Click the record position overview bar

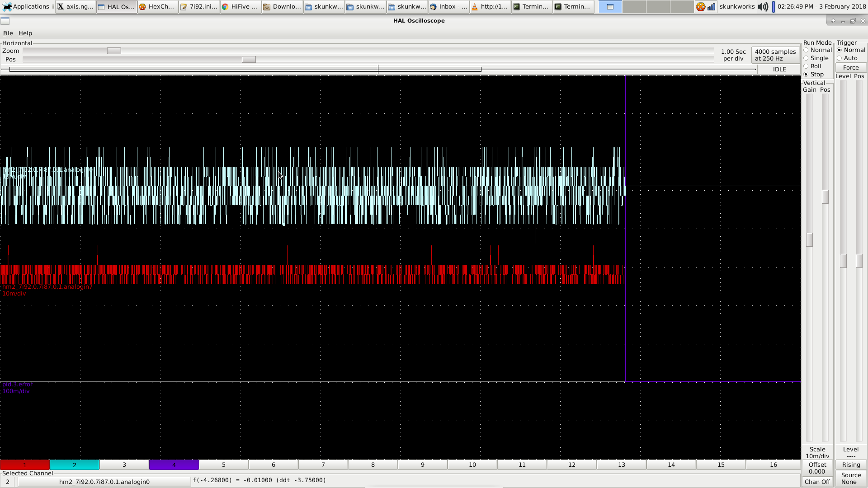378,70
